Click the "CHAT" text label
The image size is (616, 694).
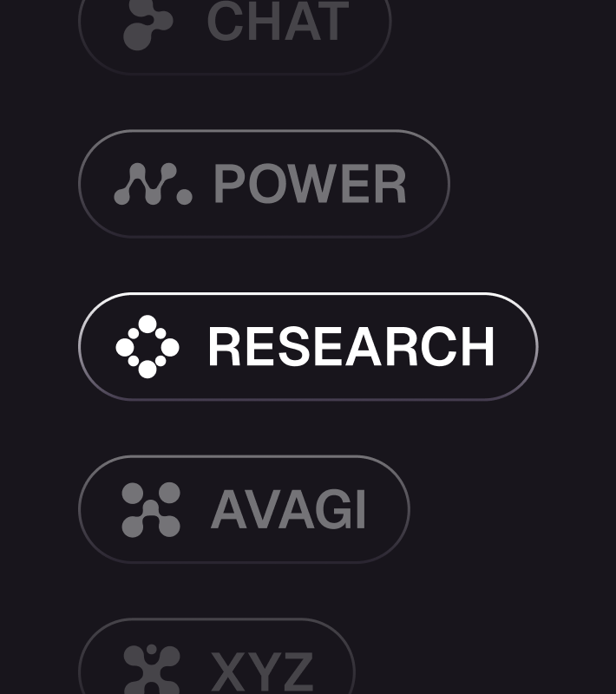tap(278, 23)
